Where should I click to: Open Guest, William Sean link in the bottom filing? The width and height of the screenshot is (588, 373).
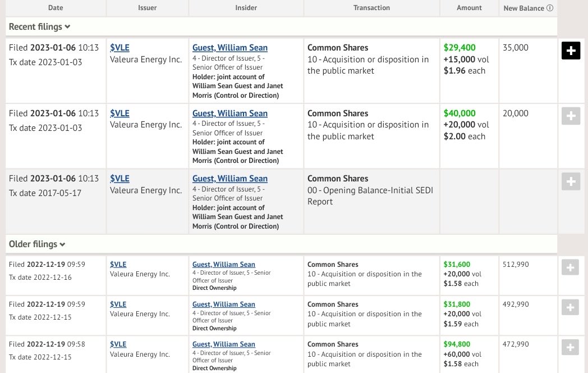(223, 344)
